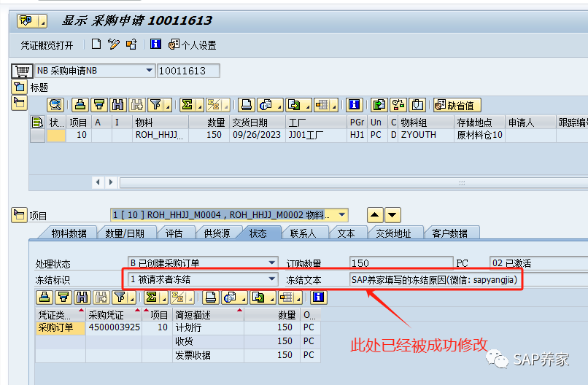
Task: Print from status tab toolbar
Action: coord(211,297)
